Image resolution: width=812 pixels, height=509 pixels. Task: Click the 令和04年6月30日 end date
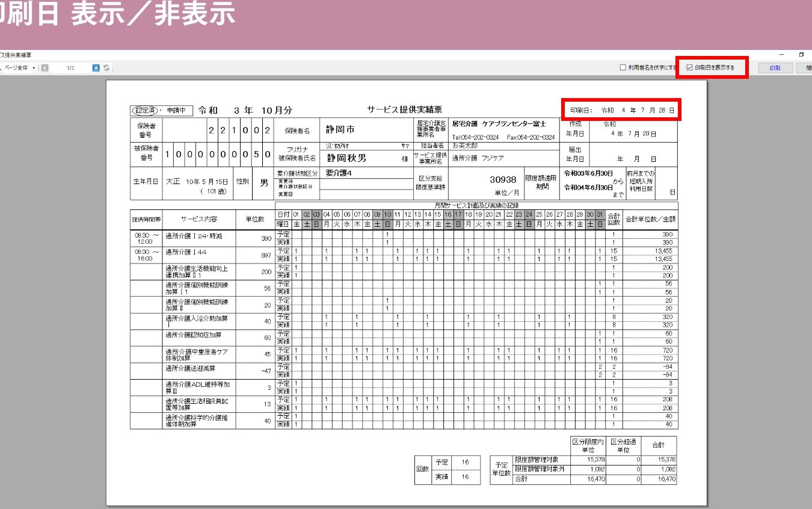tap(588, 187)
